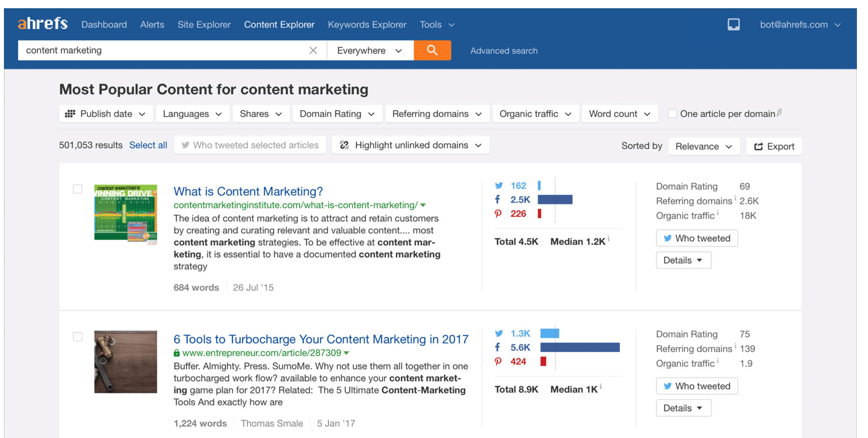Viewport: 868px width, 438px height.
Task: Click the Pinterest icon in first result shares
Action: (498, 214)
